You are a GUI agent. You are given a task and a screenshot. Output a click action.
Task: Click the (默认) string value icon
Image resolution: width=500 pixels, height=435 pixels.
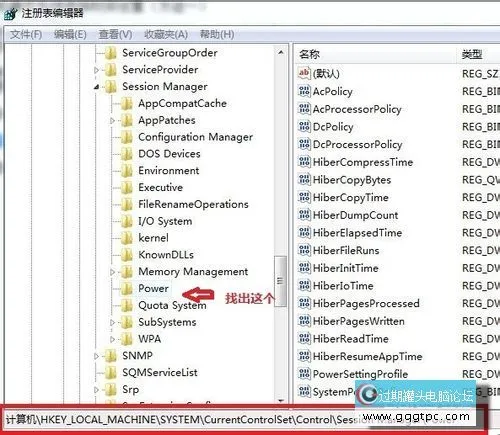(x=304, y=73)
